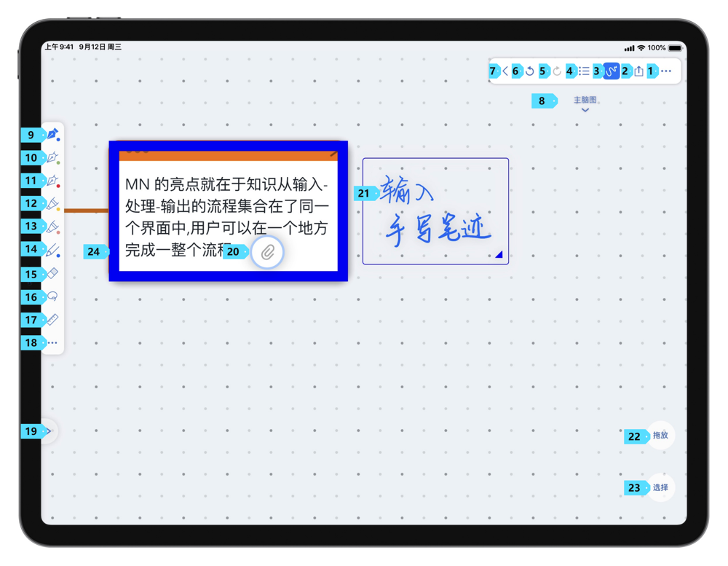Tap the 拖放 button
Image resolution: width=728 pixels, height=566 pixels.
pyautogui.click(x=660, y=436)
